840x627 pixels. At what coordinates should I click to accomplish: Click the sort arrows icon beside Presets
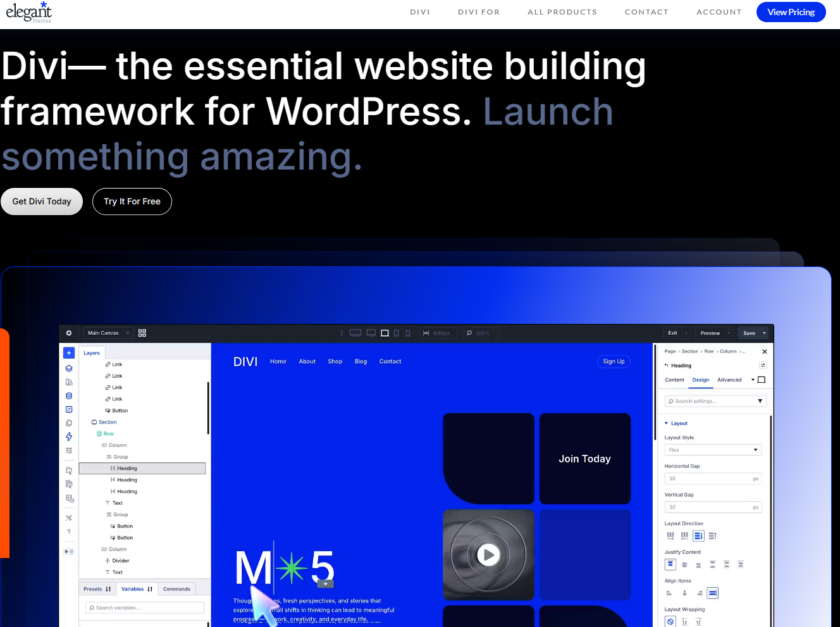point(108,589)
